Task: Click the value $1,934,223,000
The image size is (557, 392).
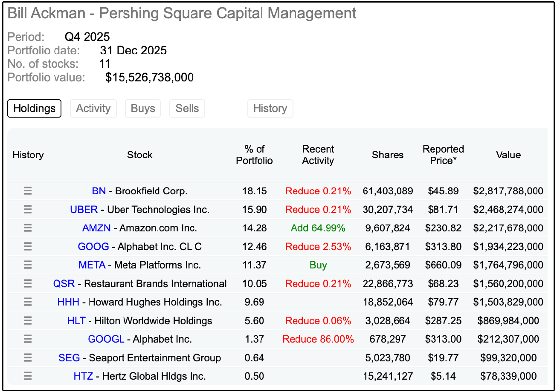Action: (508, 247)
